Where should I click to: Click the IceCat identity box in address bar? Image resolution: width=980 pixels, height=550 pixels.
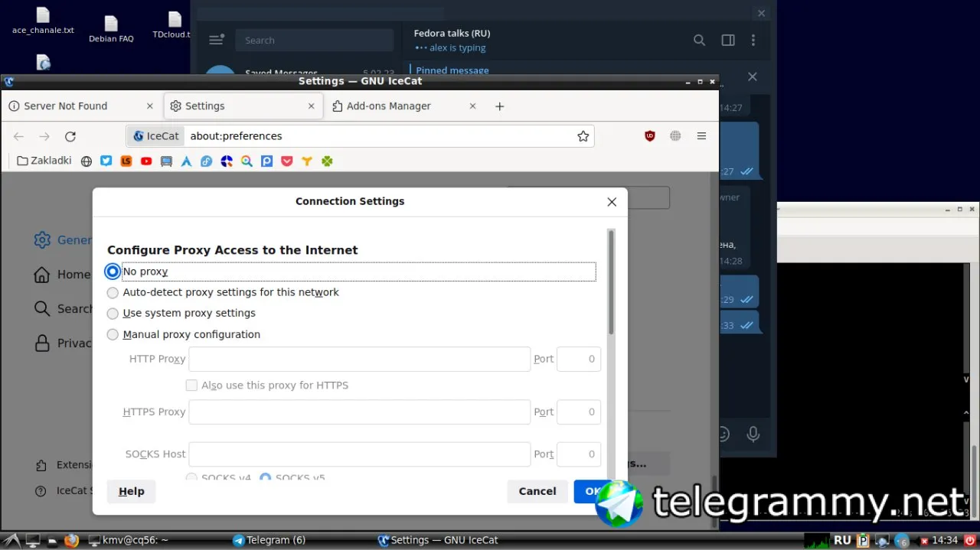tap(155, 136)
